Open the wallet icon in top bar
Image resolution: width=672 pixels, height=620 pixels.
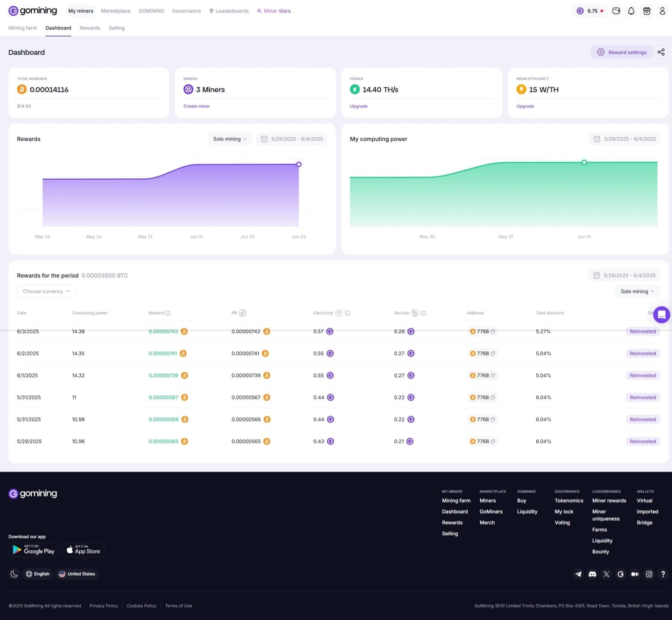(616, 11)
